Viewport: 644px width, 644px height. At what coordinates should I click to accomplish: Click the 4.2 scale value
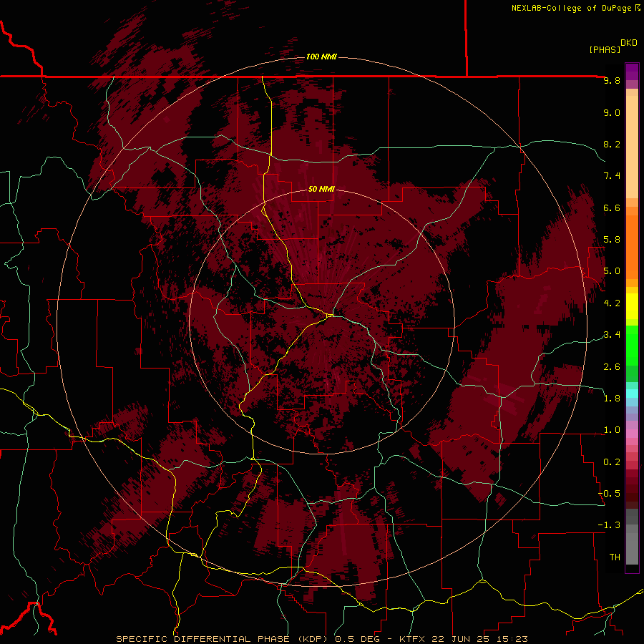click(x=612, y=303)
